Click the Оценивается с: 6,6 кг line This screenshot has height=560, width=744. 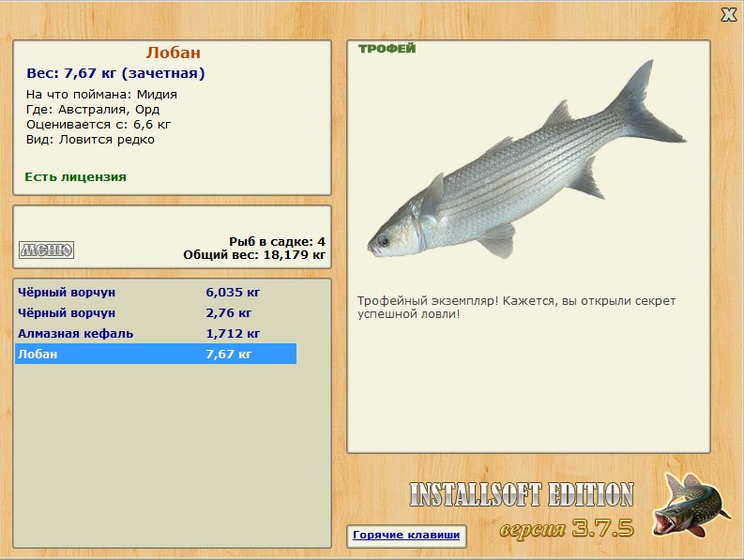99,125
